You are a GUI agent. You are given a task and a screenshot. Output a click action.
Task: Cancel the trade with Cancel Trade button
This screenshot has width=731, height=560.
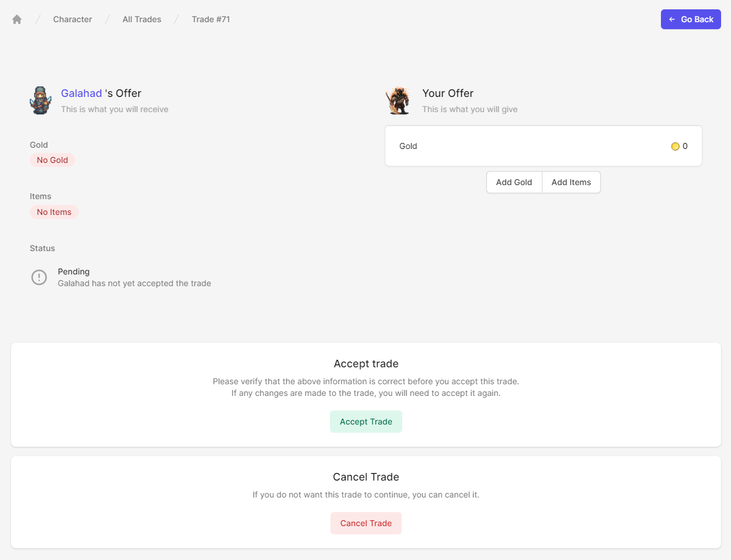click(x=366, y=523)
